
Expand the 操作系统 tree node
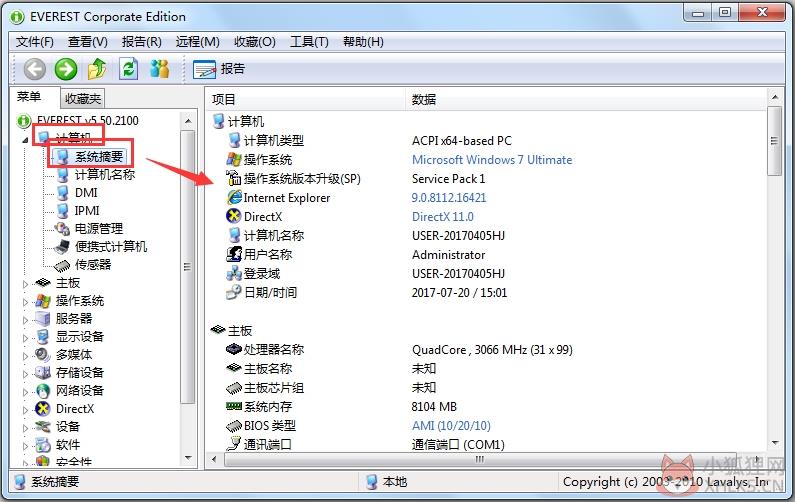point(25,302)
